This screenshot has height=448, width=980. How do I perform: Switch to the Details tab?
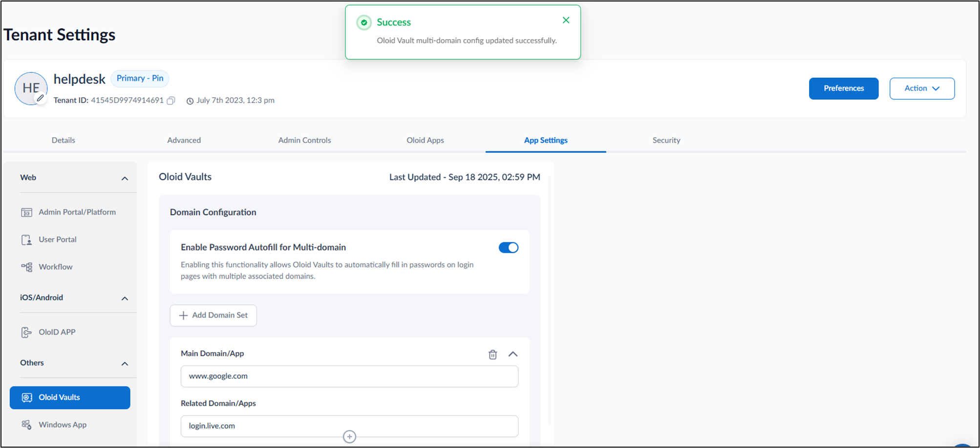tap(64, 140)
